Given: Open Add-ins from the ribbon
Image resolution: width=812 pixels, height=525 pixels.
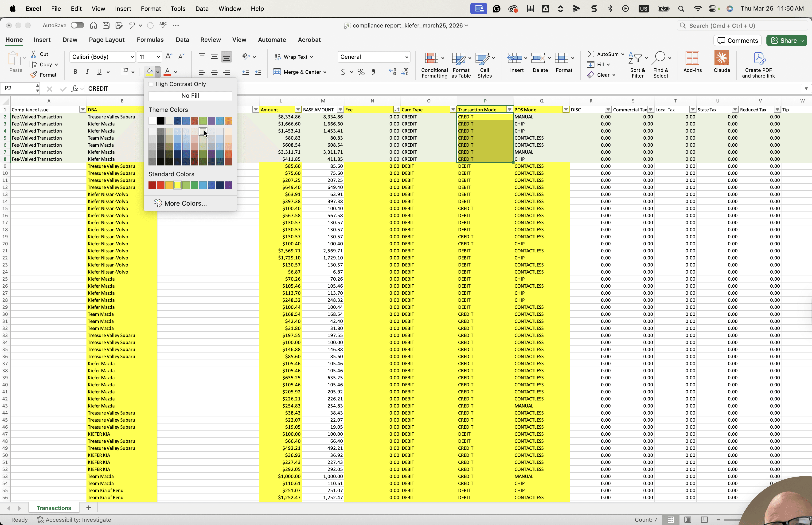Looking at the screenshot, I should [x=692, y=62].
